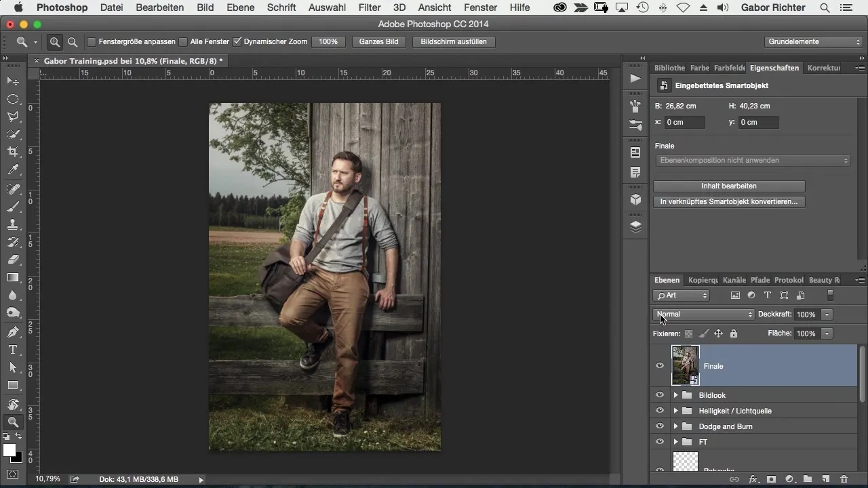The width and height of the screenshot is (868, 488).
Task: Hide the Bildlook group
Action: (x=659, y=395)
